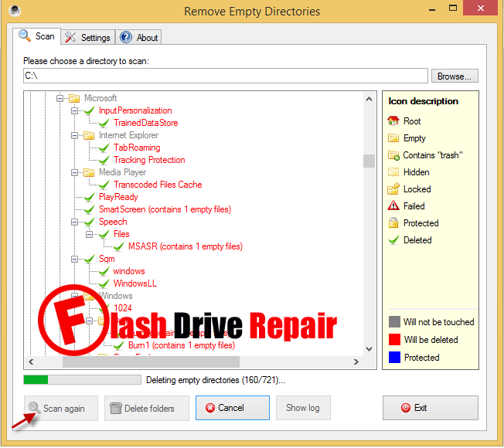Viewport: 504px width, 448px height.
Task: Collapse the InputPersonalization node
Action: click(74, 110)
